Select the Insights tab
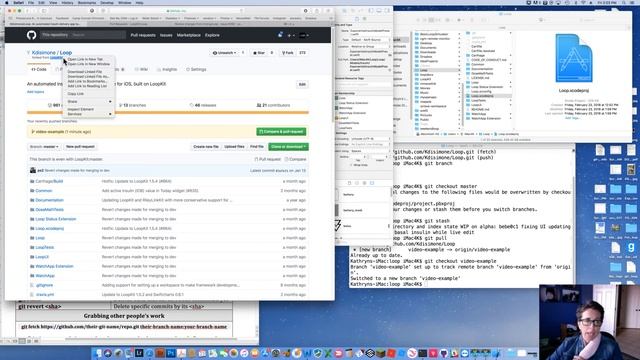The width and height of the screenshot is (640, 360). click(x=167, y=69)
